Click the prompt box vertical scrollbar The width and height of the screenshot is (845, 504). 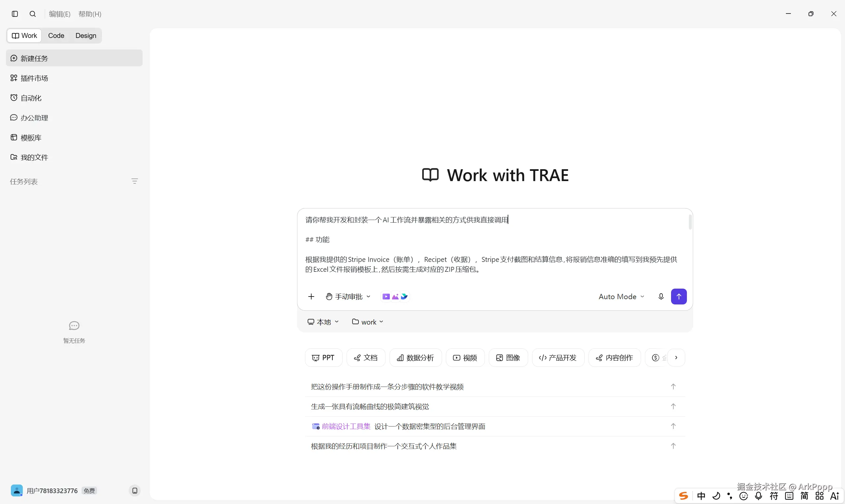(x=690, y=222)
